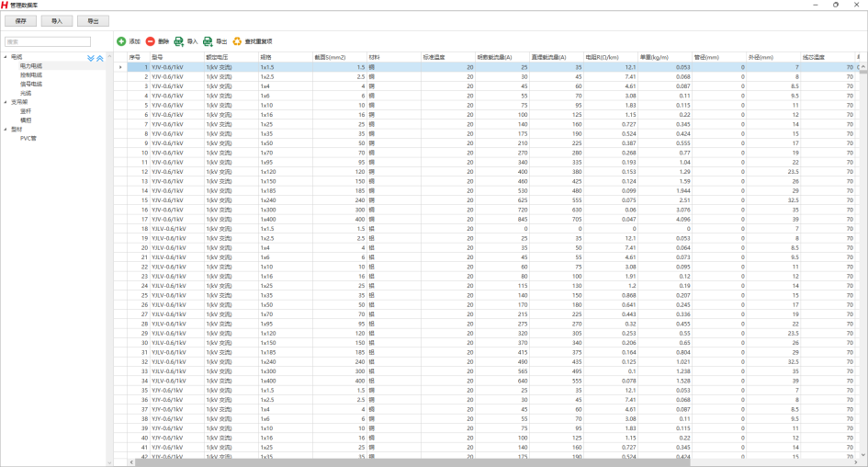Select 控制电缆 in the category tree
868x467 pixels.
31,75
